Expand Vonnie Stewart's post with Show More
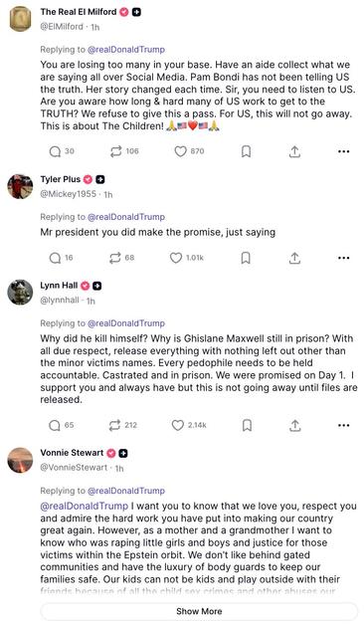The image size is (364, 625). [199, 611]
